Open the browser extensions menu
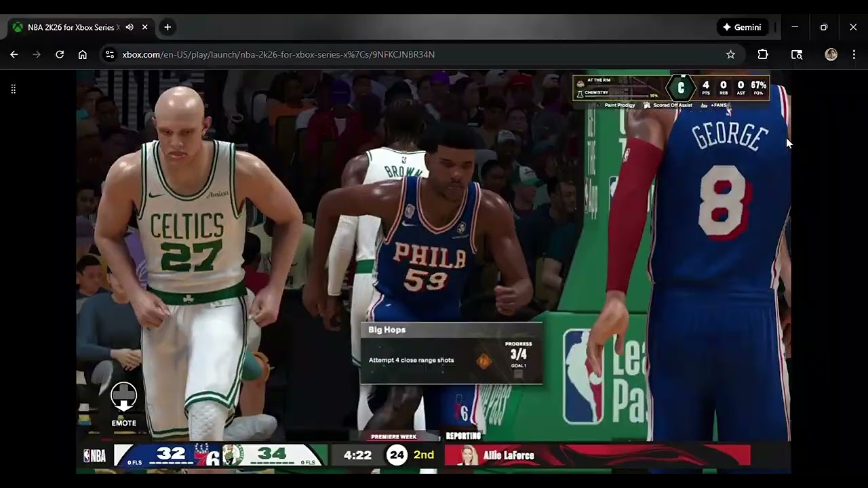 (763, 54)
